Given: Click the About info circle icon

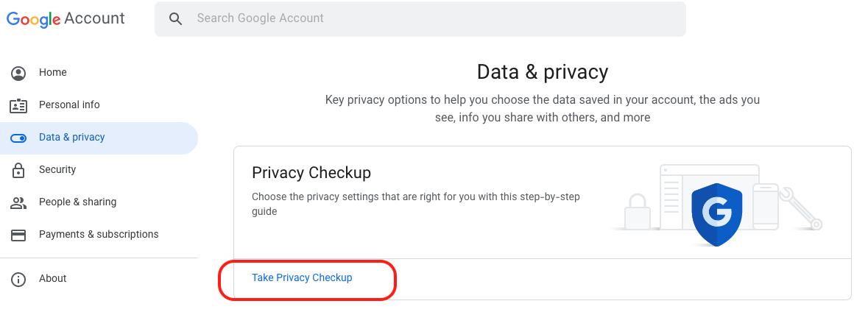Looking at the screenshot, I should click(18, 279).
